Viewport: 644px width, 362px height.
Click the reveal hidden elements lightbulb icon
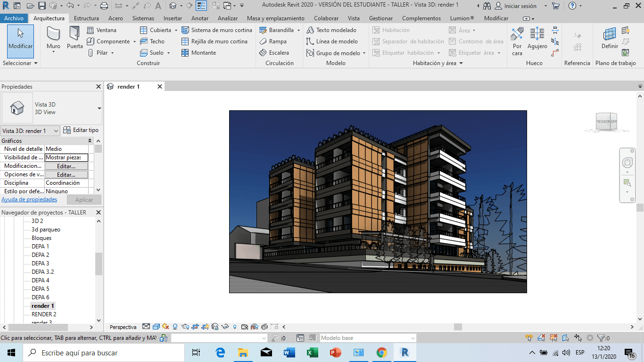(x=235, y=327)
